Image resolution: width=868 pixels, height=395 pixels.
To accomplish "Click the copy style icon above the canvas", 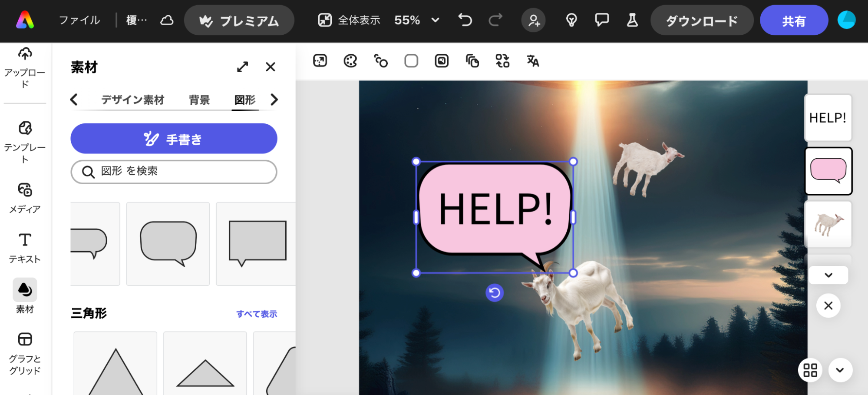I will click(x=472, y=61).
